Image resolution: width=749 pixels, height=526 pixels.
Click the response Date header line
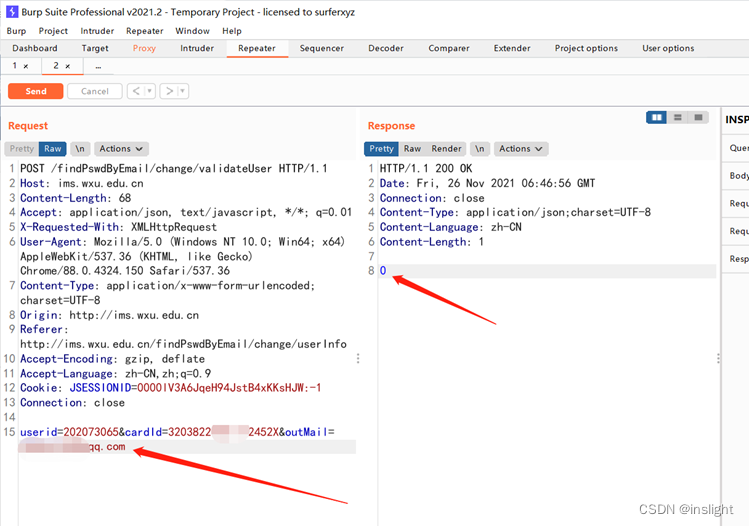[487, 183]
